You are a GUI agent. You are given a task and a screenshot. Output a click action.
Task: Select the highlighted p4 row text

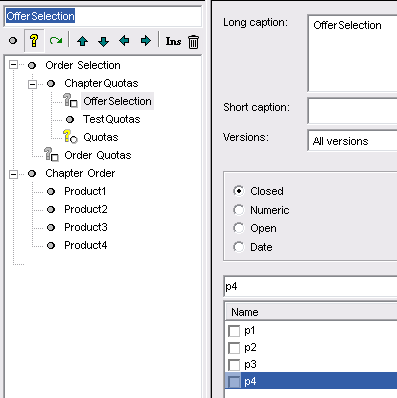(250, 381)
